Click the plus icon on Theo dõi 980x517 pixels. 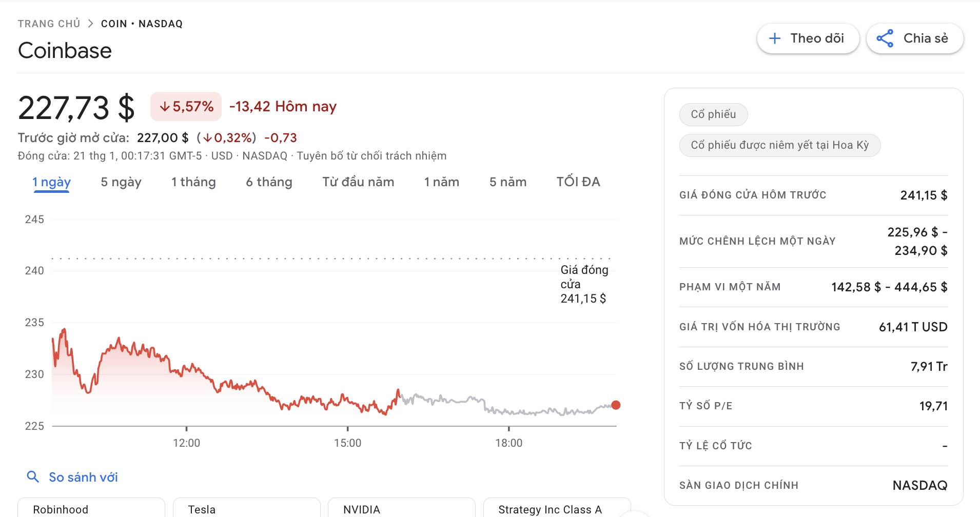pos(775,38)
